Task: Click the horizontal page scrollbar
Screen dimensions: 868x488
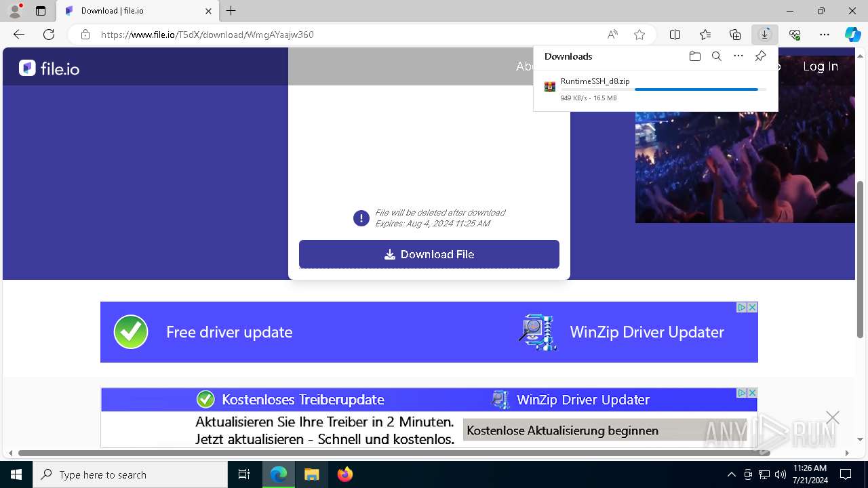Action: (394, 453)
